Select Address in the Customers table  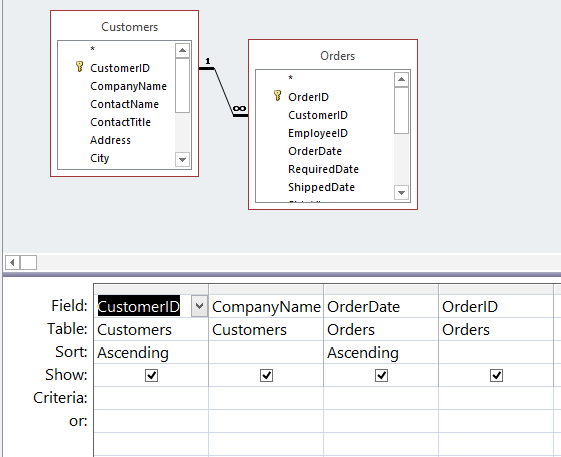(110, 140)
